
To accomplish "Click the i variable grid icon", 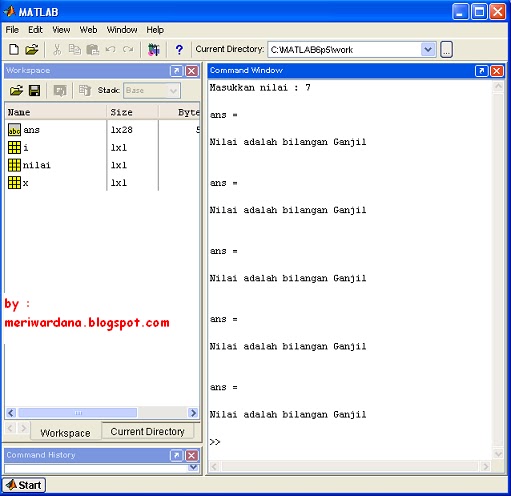I will 14,147.
